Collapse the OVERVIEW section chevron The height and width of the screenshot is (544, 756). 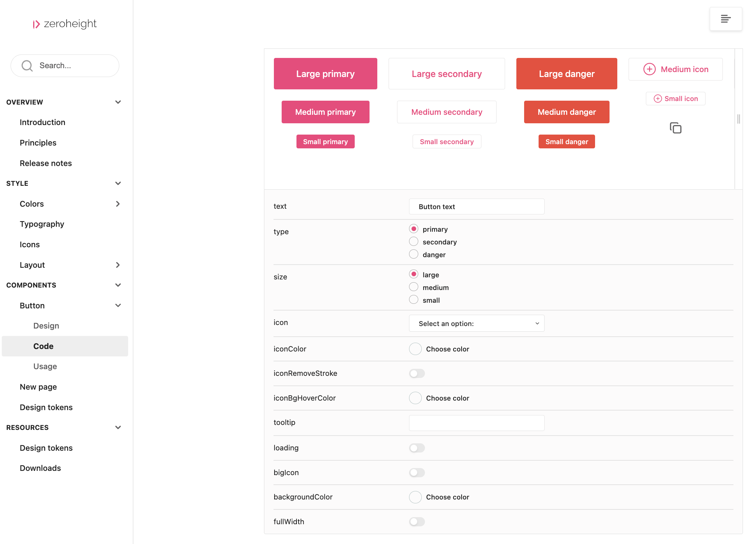[x=118, y=102]
